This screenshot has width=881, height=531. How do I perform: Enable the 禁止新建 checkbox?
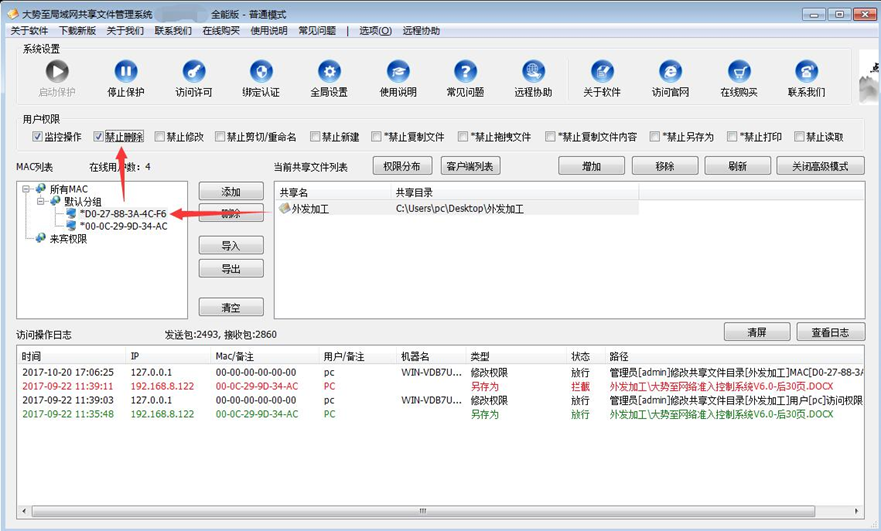(x=315, y=137)
